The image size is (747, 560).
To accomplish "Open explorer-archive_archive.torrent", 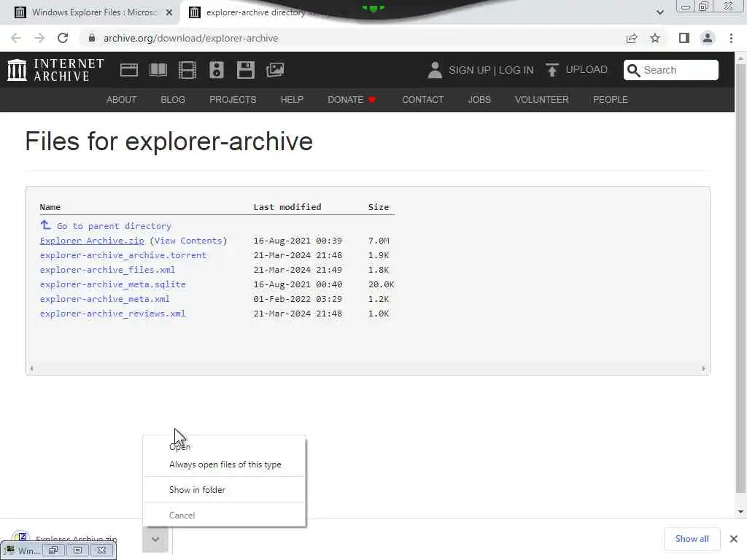I will 123,255.
